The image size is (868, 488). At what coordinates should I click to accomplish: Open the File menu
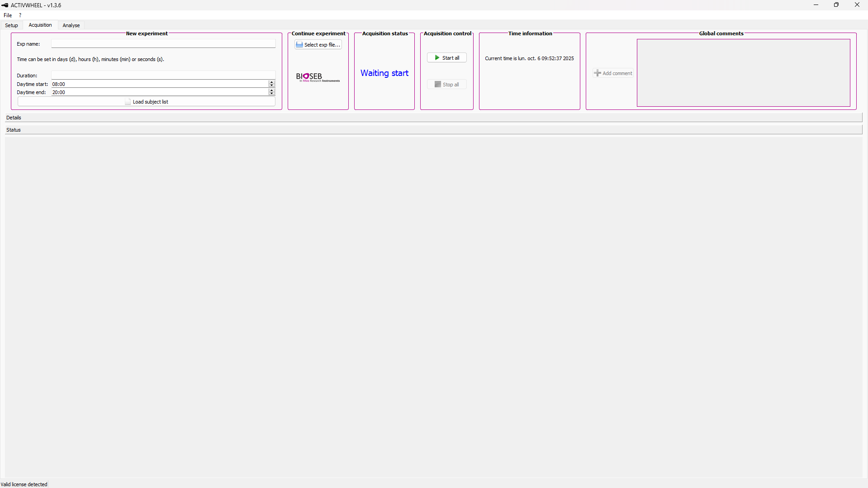point(8,15)
